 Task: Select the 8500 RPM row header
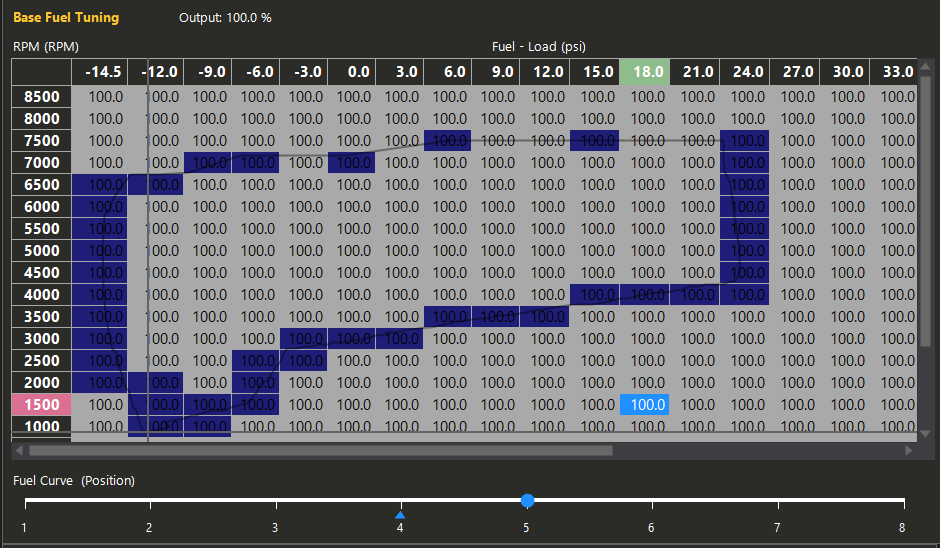41,97
